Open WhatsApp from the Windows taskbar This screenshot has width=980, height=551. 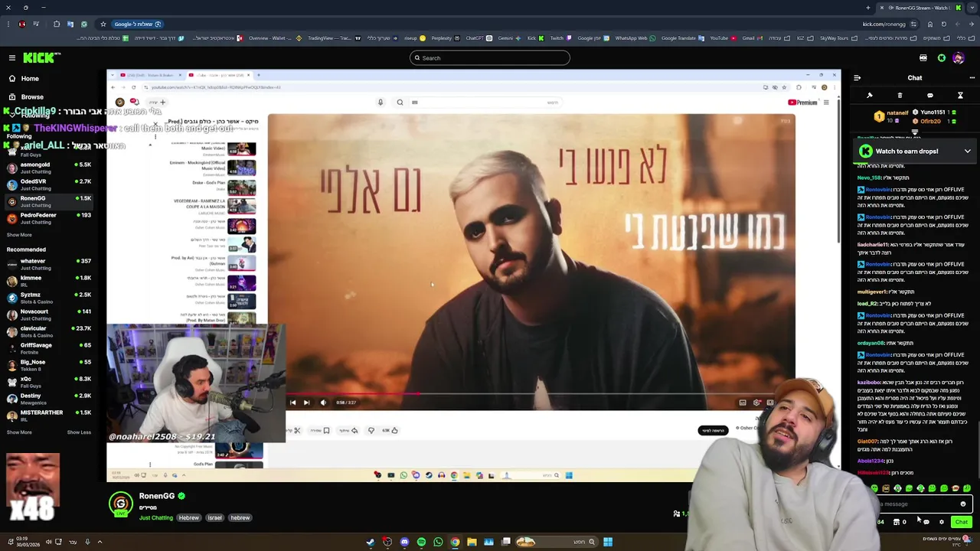(x=438, y=542)
